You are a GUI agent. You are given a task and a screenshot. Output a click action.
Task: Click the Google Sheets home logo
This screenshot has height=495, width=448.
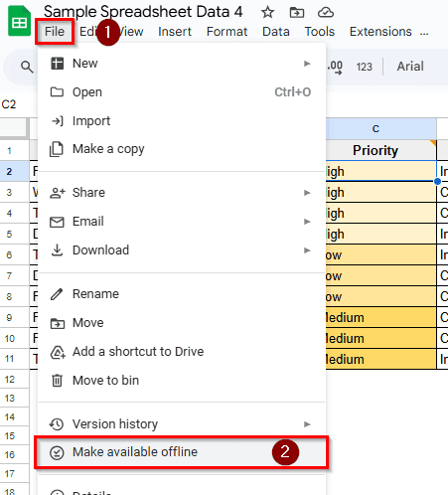click(19, 21)
